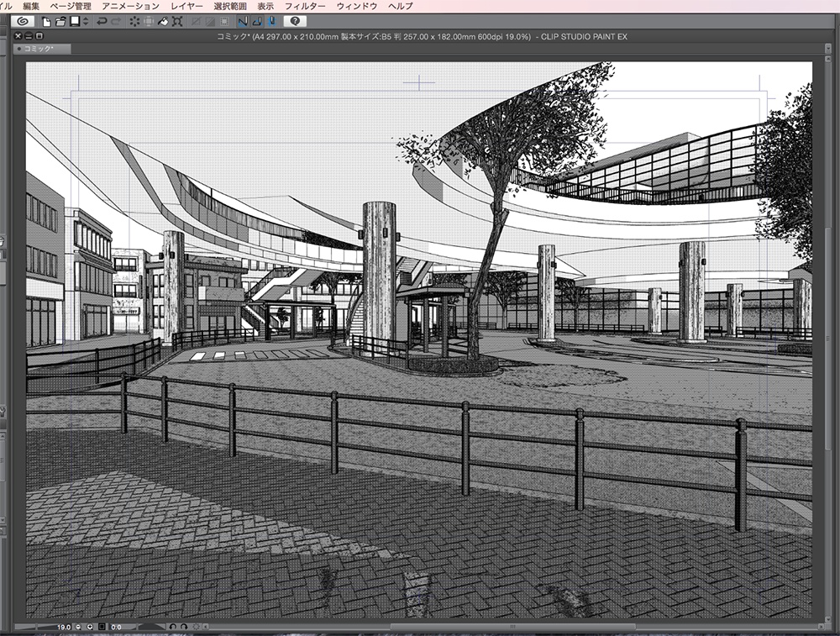
Task: Select the コミック* canvas tab
Action: [x=42, y=49]
